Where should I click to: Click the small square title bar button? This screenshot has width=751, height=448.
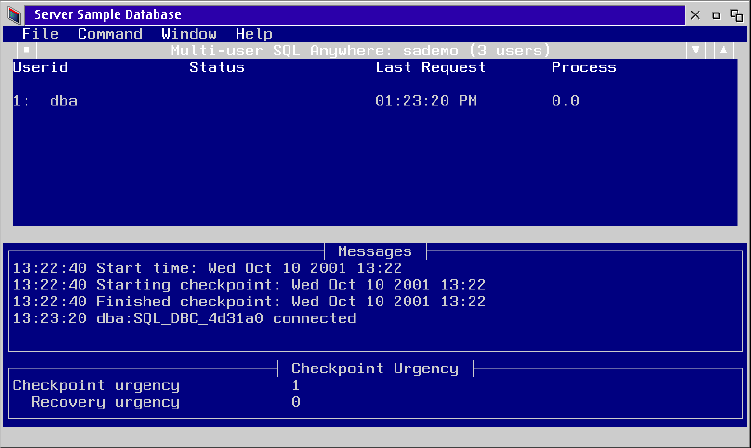[716, 16]
